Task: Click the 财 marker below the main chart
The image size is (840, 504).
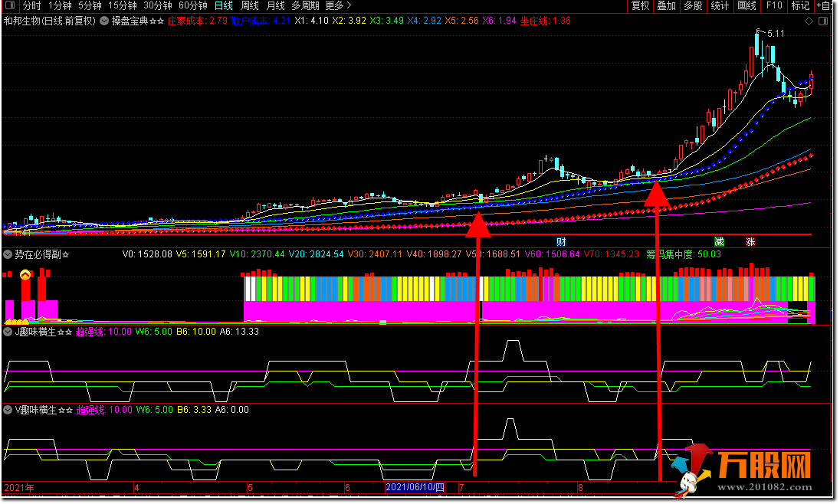Action: 561,241
